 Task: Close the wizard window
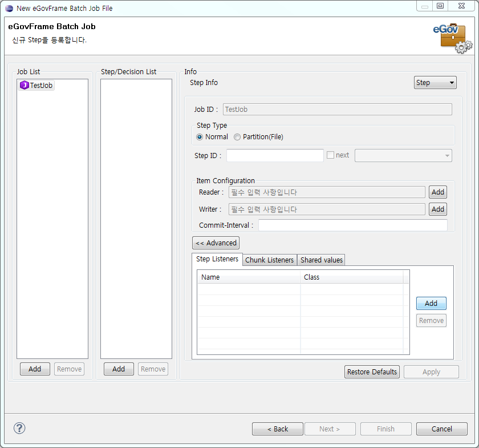[x=461, y=6]
